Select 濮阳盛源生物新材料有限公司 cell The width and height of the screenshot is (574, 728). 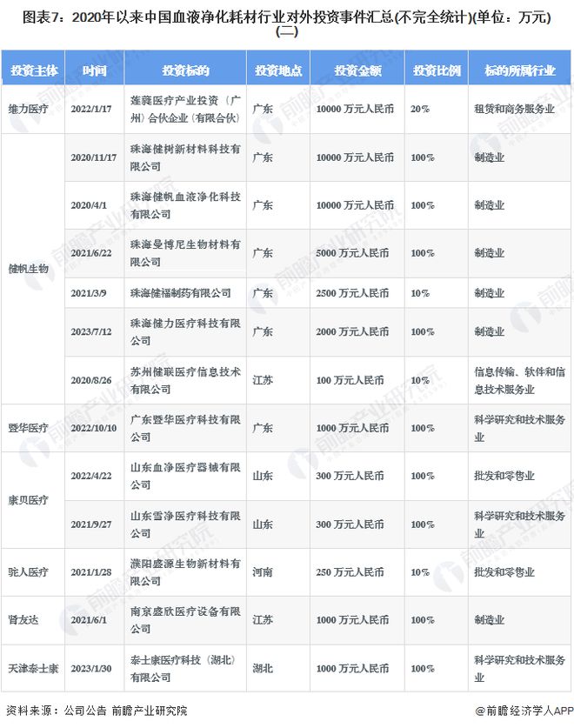coord(185,572)
